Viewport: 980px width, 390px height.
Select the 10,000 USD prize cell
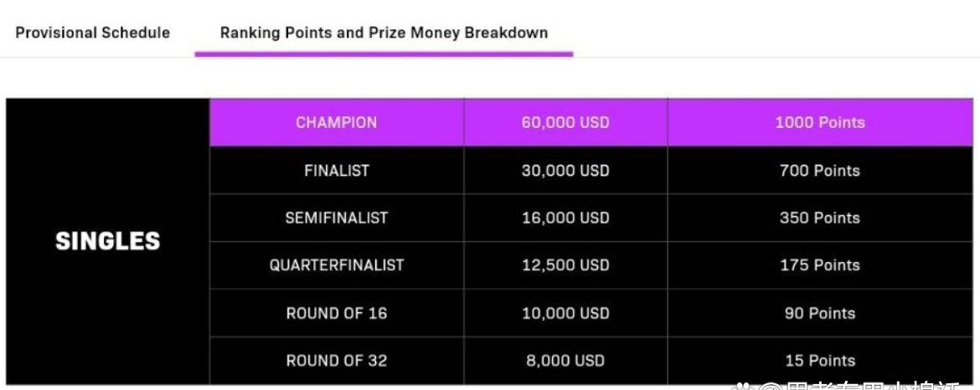pos(565,313)
